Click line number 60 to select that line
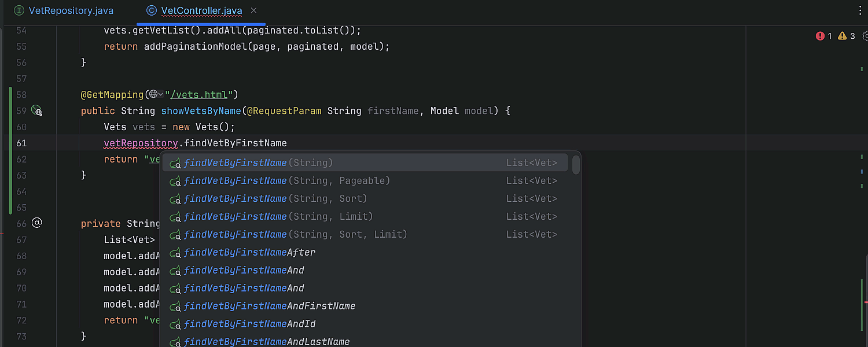The width and height of the screenshot is (868, 347). point(21,127)
